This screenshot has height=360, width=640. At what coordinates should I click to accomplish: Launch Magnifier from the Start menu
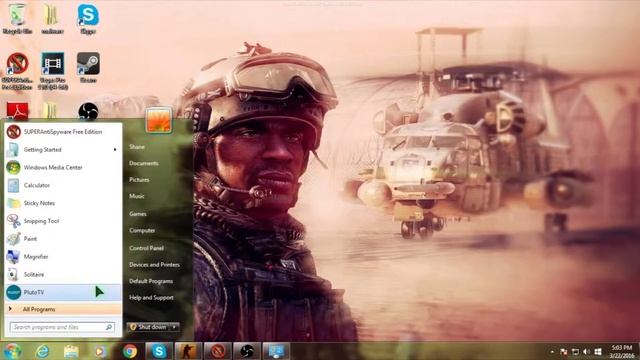tap(63, 257)
